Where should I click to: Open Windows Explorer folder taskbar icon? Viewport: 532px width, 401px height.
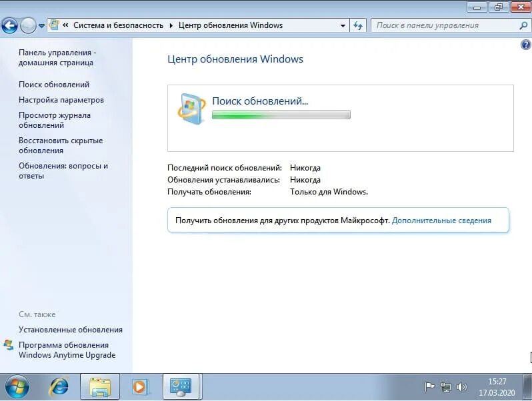pos(100,387)
